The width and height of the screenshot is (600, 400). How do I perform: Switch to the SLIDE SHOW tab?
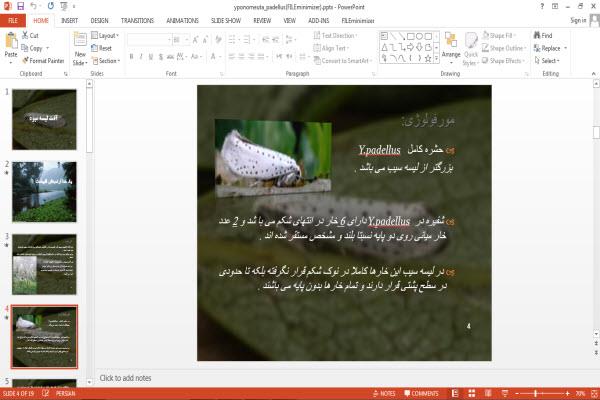(x=226, y=20)
